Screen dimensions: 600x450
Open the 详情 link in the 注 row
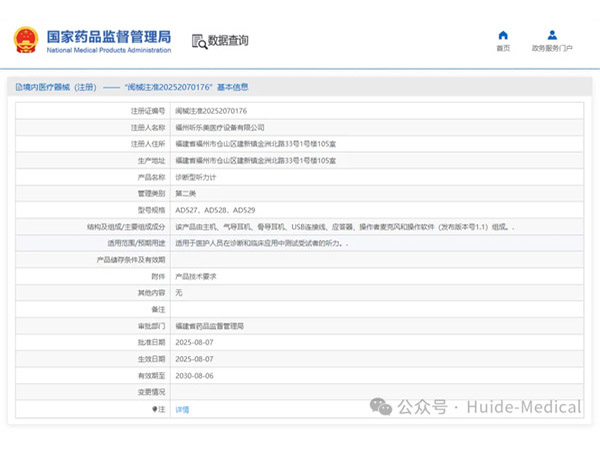pyautogui.click(x=182, y=409)
